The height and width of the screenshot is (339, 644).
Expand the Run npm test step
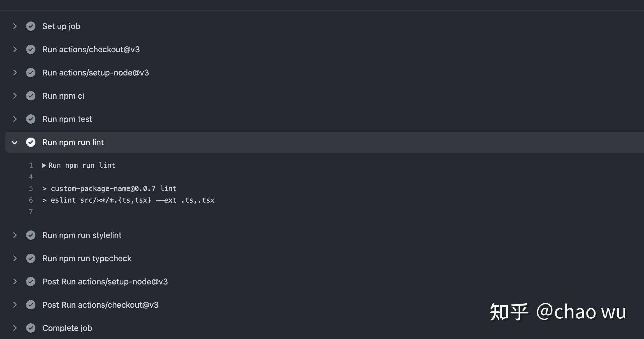click(15, 119)
